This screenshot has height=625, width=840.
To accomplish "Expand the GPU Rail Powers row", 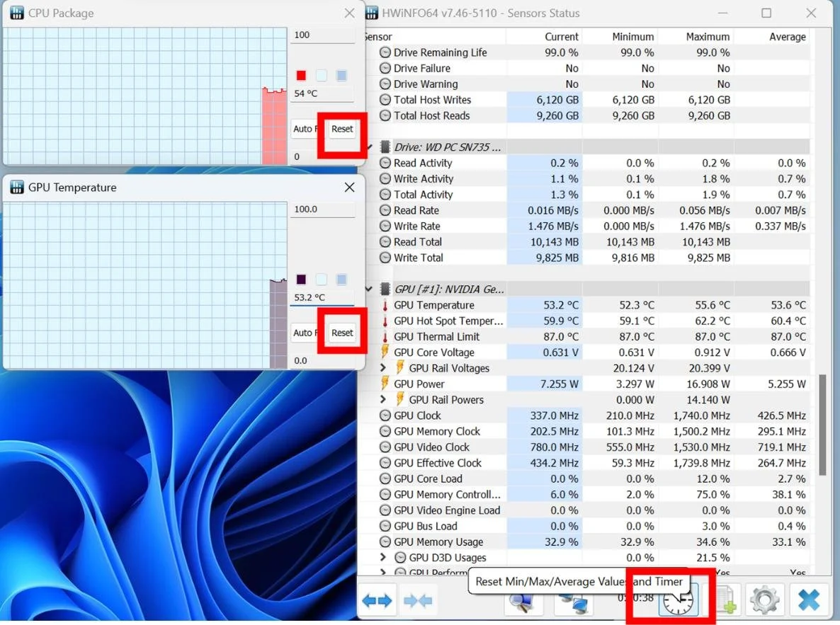I will pyautogui.click(x=383, y=400).
